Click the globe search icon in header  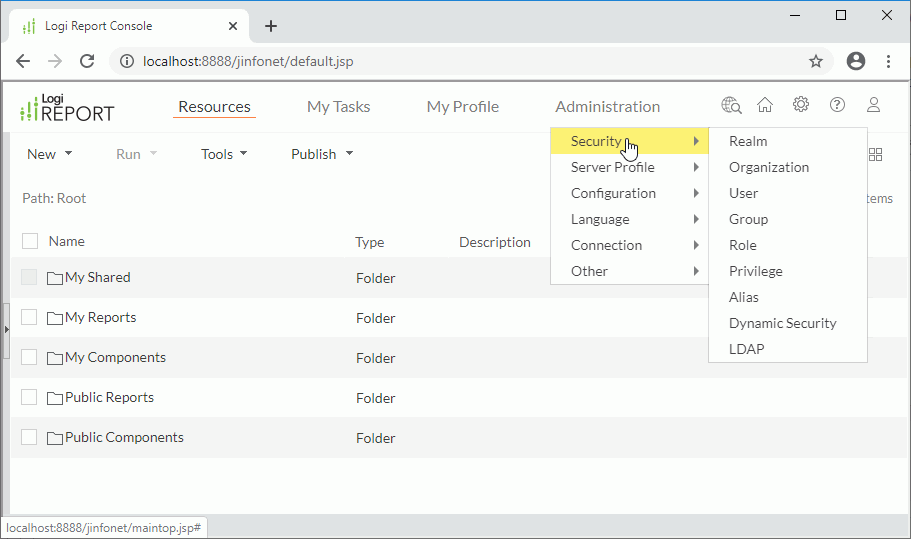tap(731, 105)
